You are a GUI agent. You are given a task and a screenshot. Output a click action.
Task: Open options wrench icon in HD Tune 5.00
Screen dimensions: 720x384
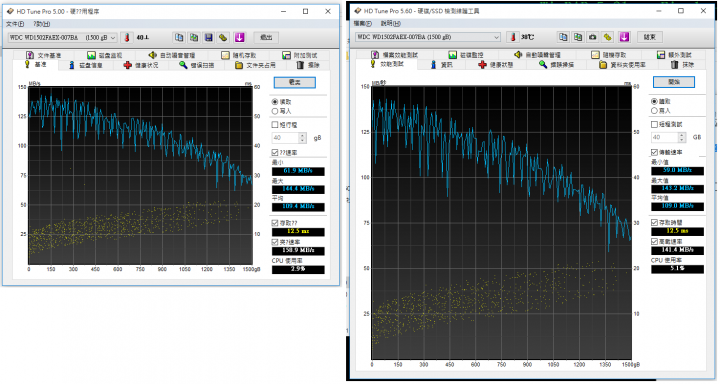tap(223, 38)
